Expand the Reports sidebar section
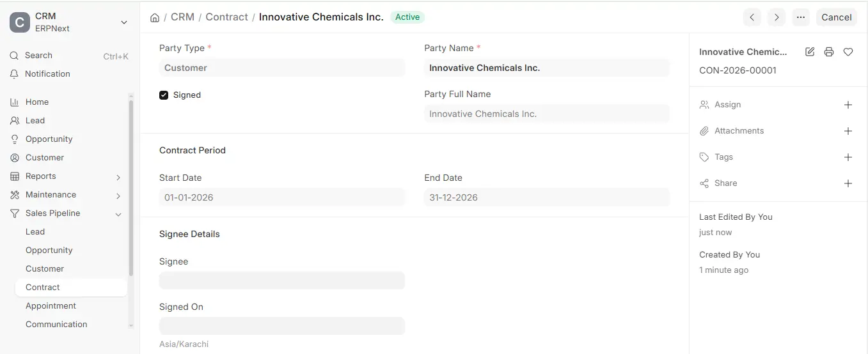868x354 pixels. [x=118, y=177]
